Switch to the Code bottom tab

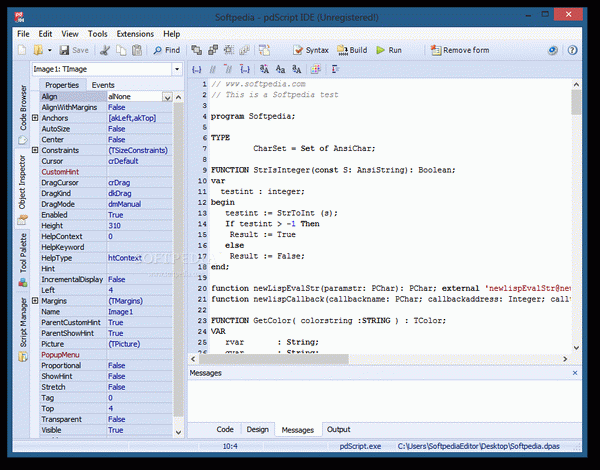225,429
